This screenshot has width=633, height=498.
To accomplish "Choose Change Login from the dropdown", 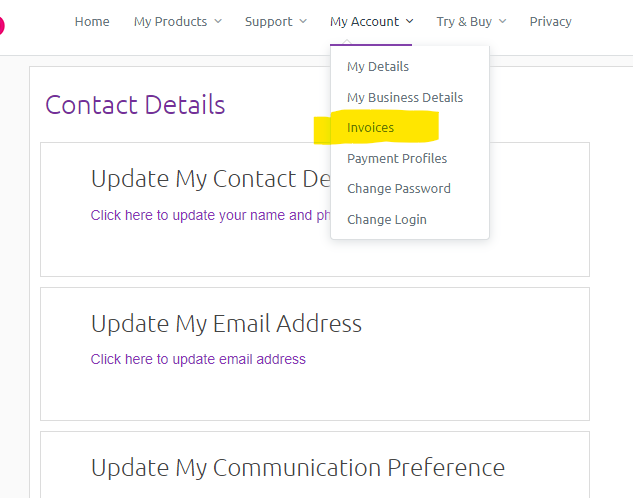I will pos(387,219).
